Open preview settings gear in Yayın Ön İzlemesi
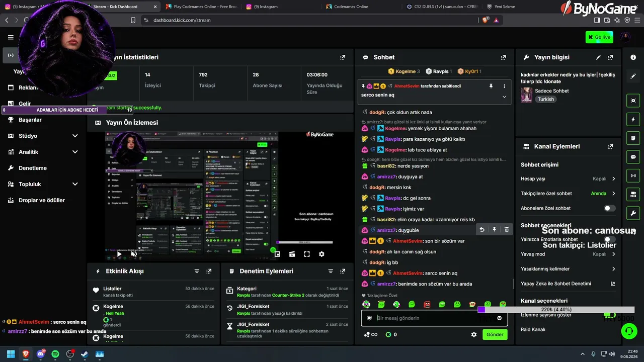The image size is (644, 362). click(x=321, y=254)
